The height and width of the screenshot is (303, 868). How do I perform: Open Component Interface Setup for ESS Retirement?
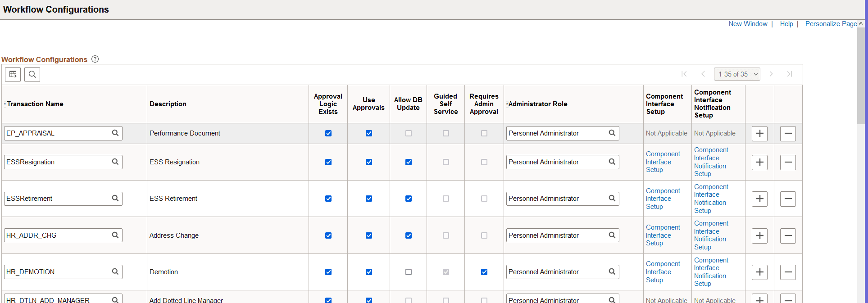pos(663,199)
